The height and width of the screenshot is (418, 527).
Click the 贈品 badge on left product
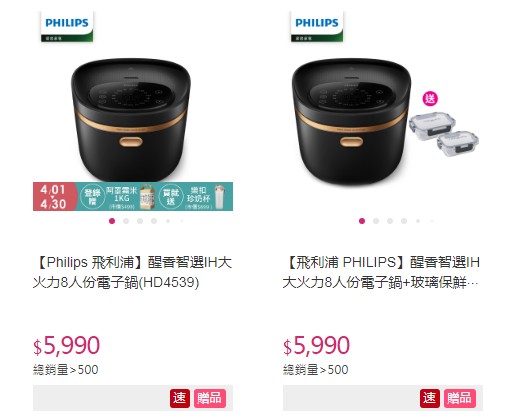pos(210,398)
